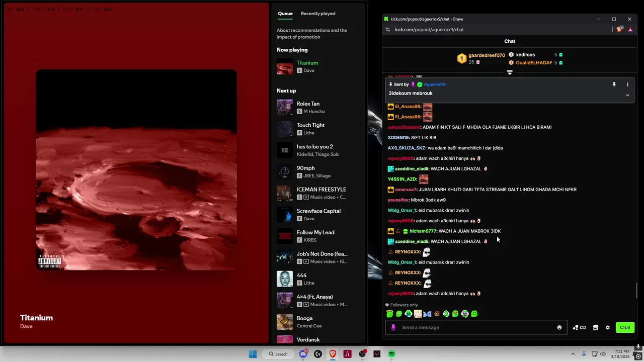
Task: Play Rolex Tan by M Huncho from queue
Action: (319, 107)
